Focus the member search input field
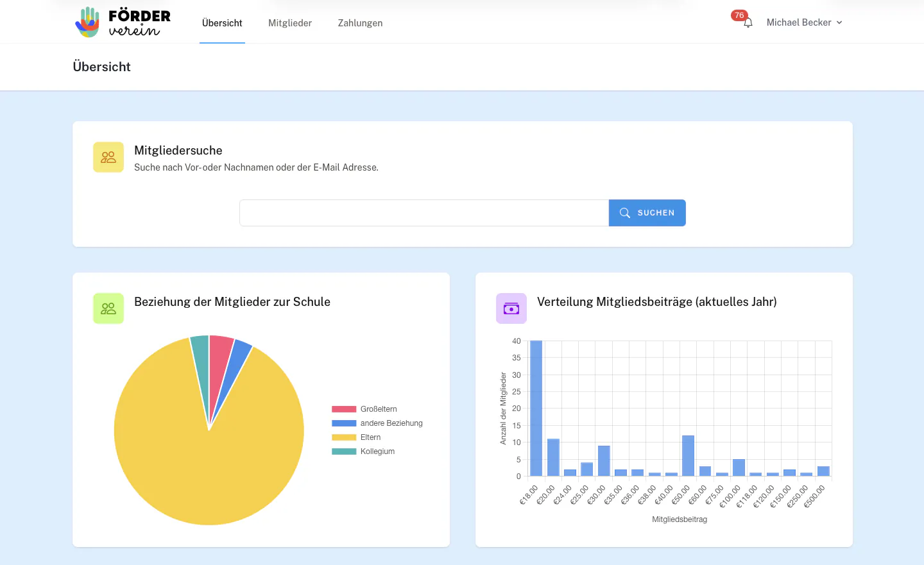 point(424,213)
